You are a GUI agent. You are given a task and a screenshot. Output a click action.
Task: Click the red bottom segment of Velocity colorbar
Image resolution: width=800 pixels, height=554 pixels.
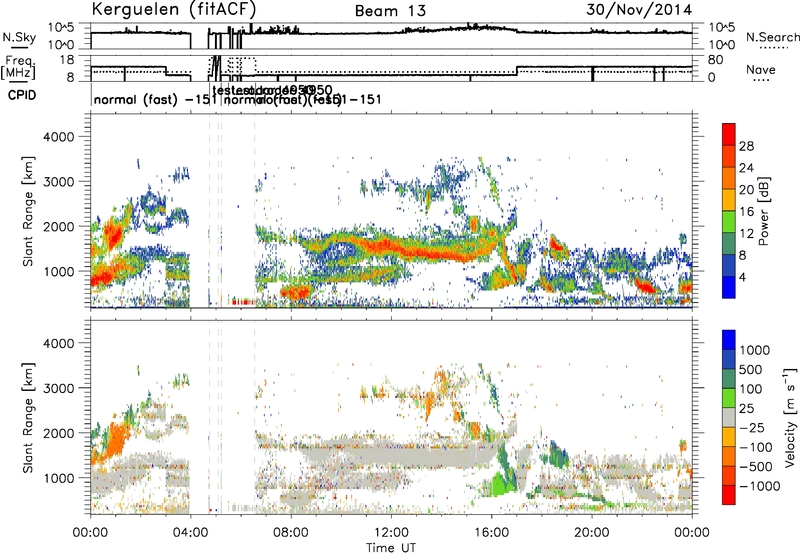tap(729, 495)
